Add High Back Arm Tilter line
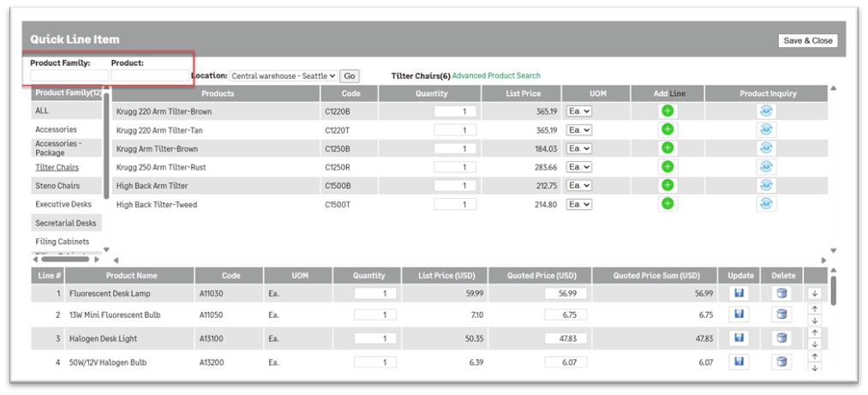The width and height of the screenshot is (868, 395). (667, 185)
